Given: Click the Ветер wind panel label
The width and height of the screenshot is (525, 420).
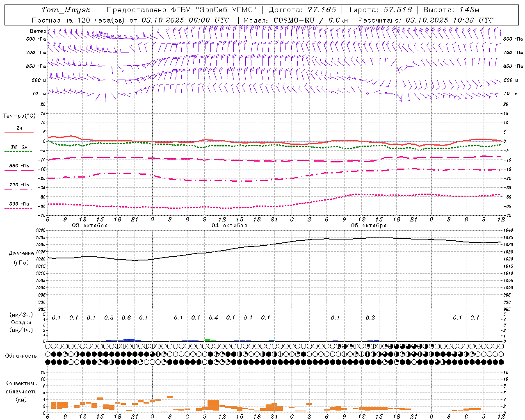Looking at the screenshot, I should pos(38,31).
